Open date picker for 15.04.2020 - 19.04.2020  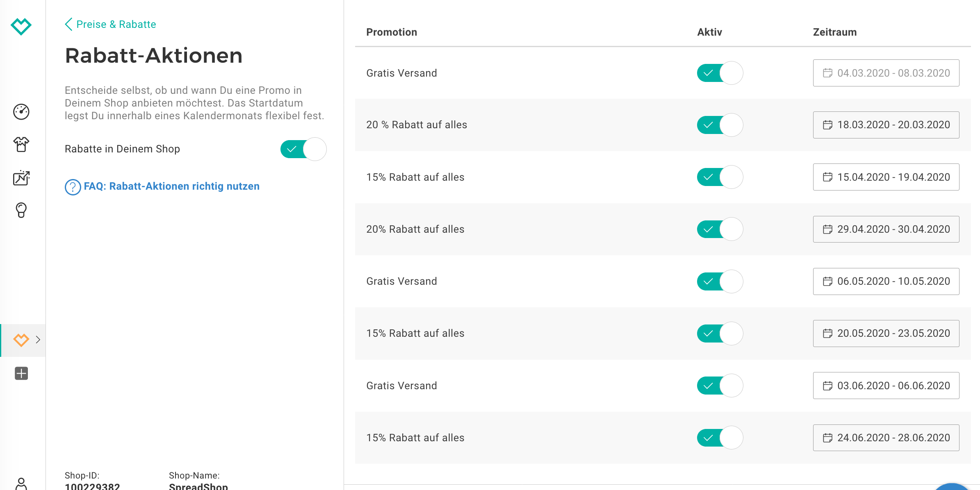[886, 177]
